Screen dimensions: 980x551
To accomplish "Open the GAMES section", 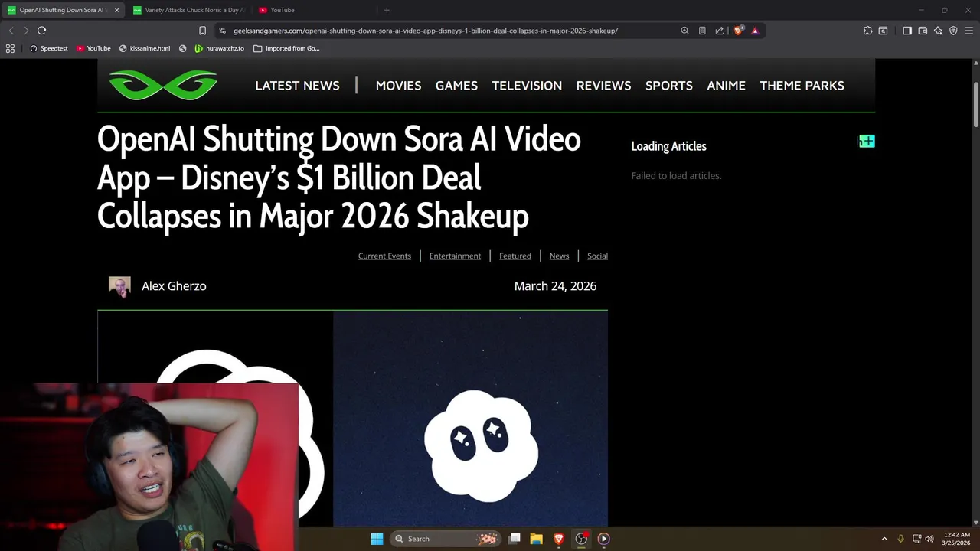I will pos(456,85).
